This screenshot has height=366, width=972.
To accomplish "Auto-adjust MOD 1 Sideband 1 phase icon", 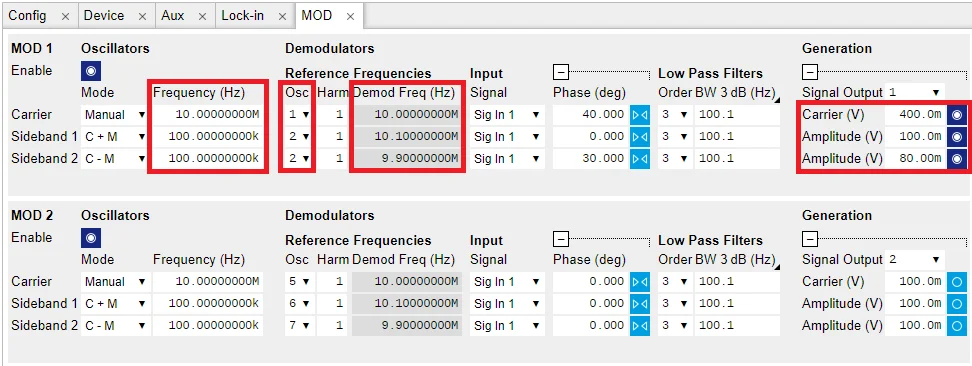I will 640,136.
